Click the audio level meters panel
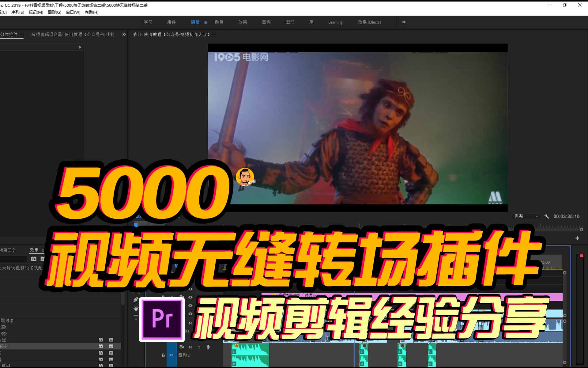Screen dimensions: 588x368 pyautogui.click(x=580, y=309)
